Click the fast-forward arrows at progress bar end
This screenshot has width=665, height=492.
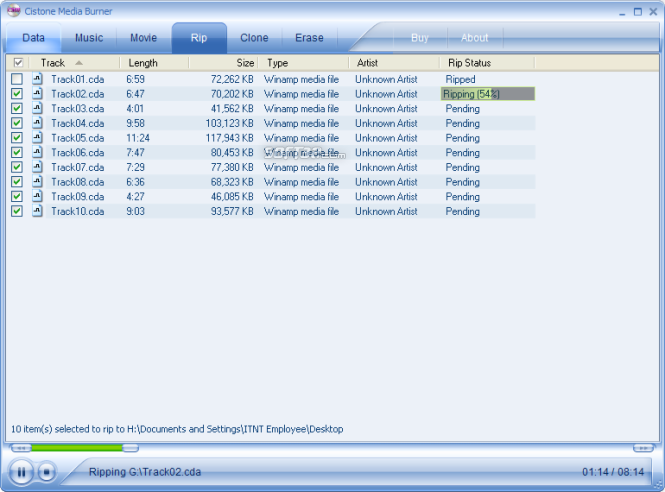[x=643, y=448]
